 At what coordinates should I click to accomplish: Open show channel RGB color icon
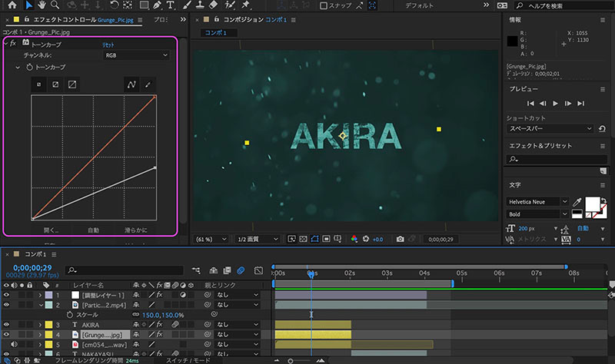(354, 239)
